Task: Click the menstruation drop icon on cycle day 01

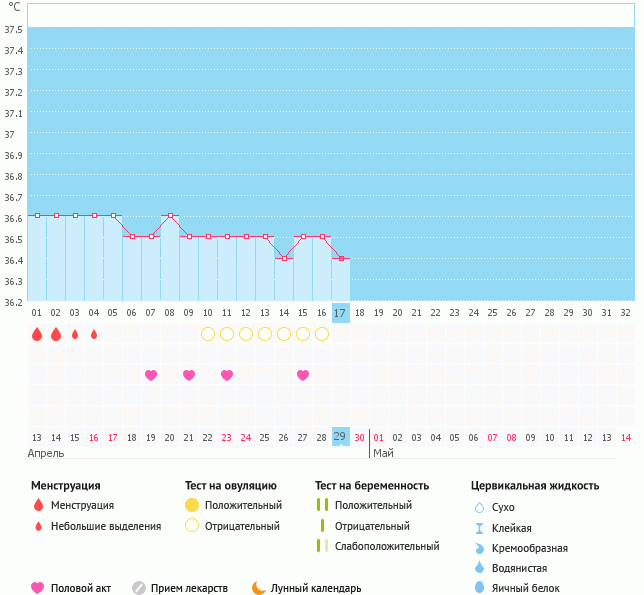Action: pyautogui.click(x=37, y=334)
